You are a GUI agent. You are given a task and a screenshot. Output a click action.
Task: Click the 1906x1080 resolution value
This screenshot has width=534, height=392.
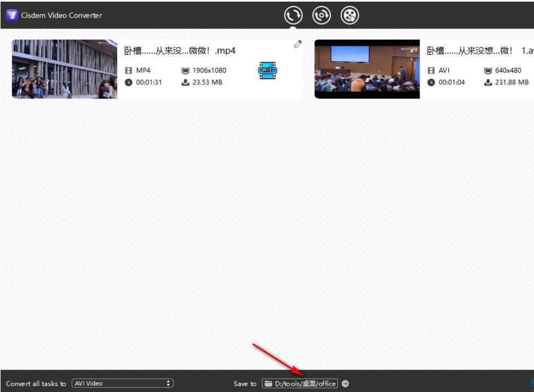pos(209,71)
